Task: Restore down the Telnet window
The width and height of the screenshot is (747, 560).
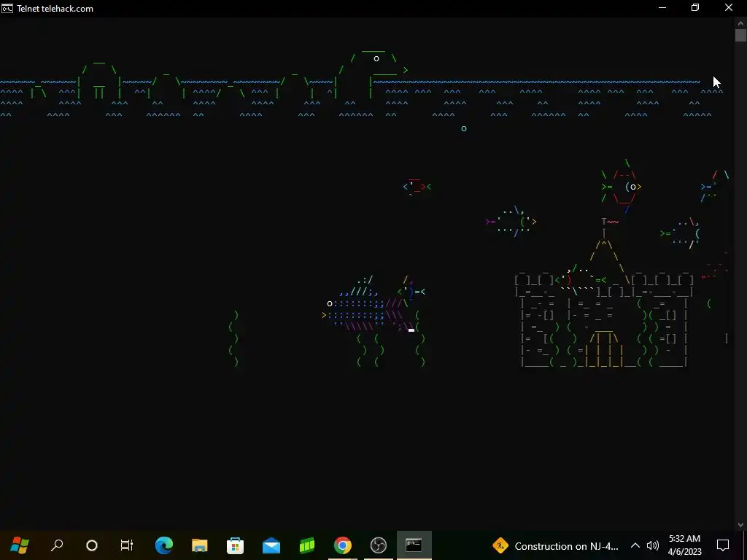Action: pos(695,8)
